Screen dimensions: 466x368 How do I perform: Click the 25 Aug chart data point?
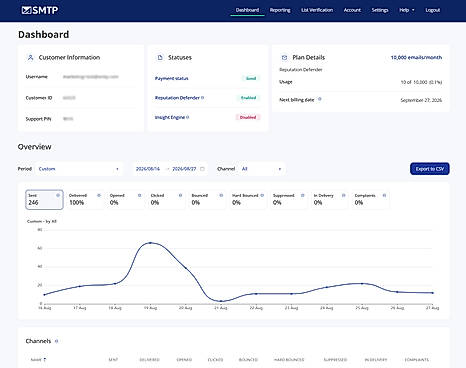[x=362, y=284]
